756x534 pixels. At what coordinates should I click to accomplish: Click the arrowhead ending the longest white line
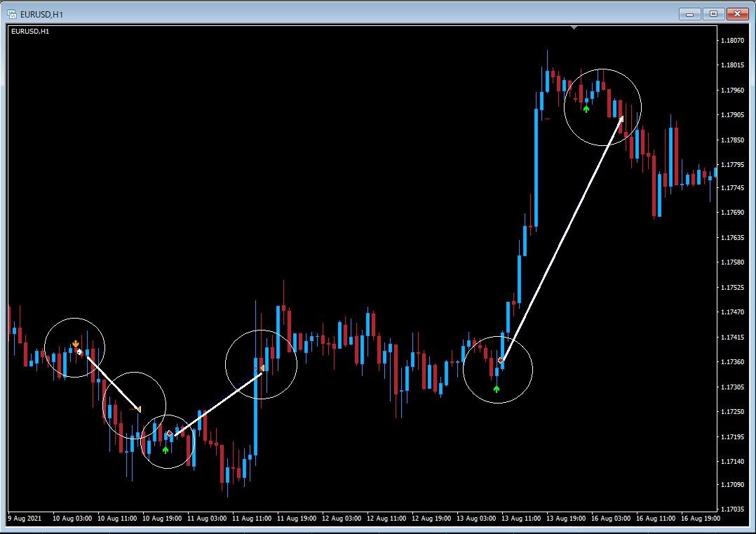pos(621,118)
